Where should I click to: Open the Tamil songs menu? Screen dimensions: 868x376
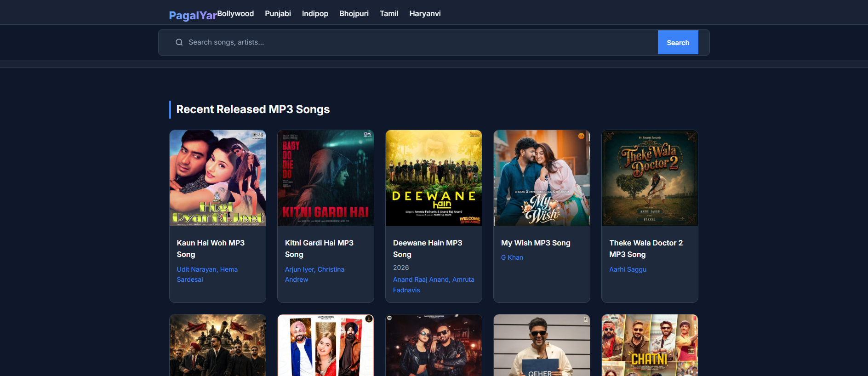(389, 14)
